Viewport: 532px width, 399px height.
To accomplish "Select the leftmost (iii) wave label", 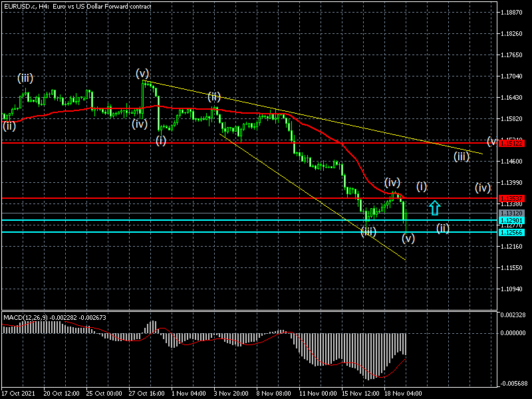I will pyautogui.click(x=26, y=78).
